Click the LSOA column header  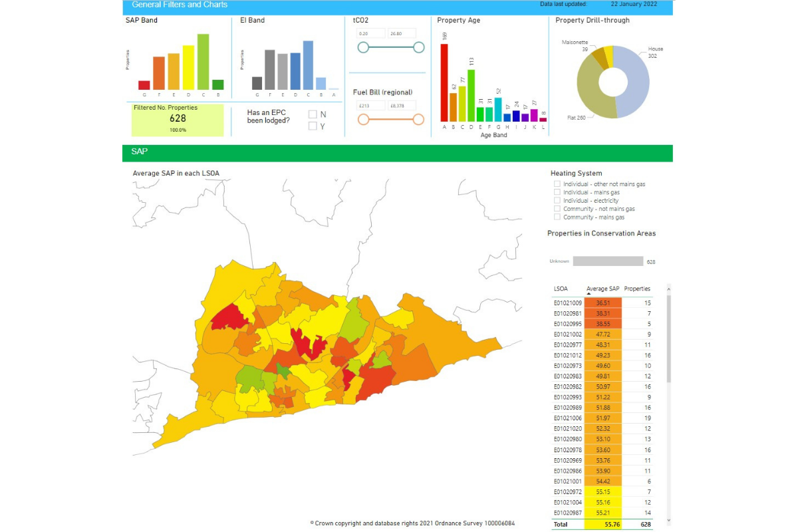pos(561,289)
